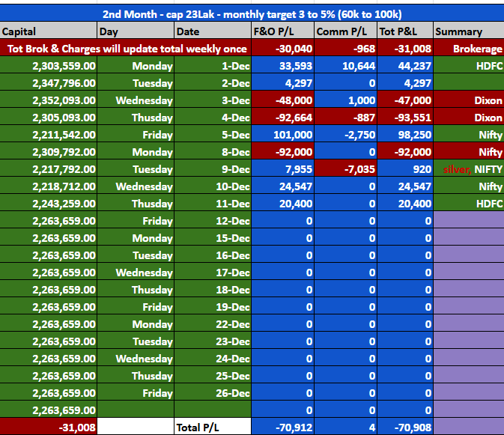The height and width of the screenshot is (435, 504).
Task: Select Comm P/L value 10,644
Action: [x=345, y=66]
